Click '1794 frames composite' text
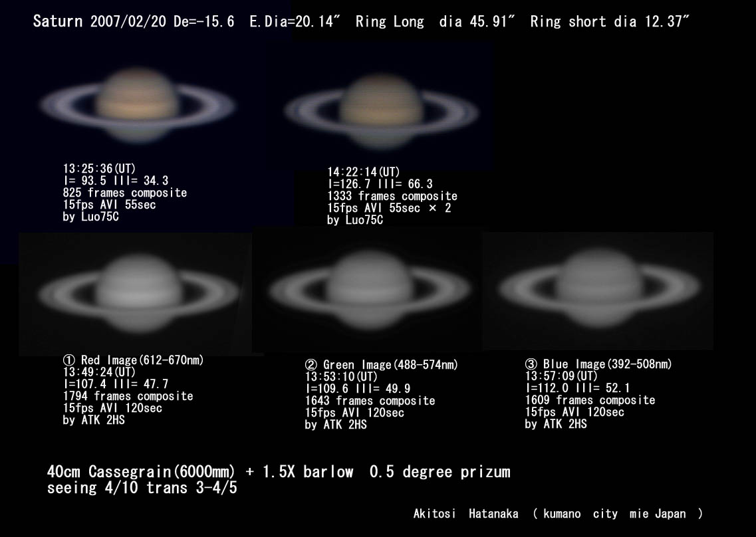 pyautogui.click(x=128, y=396)
